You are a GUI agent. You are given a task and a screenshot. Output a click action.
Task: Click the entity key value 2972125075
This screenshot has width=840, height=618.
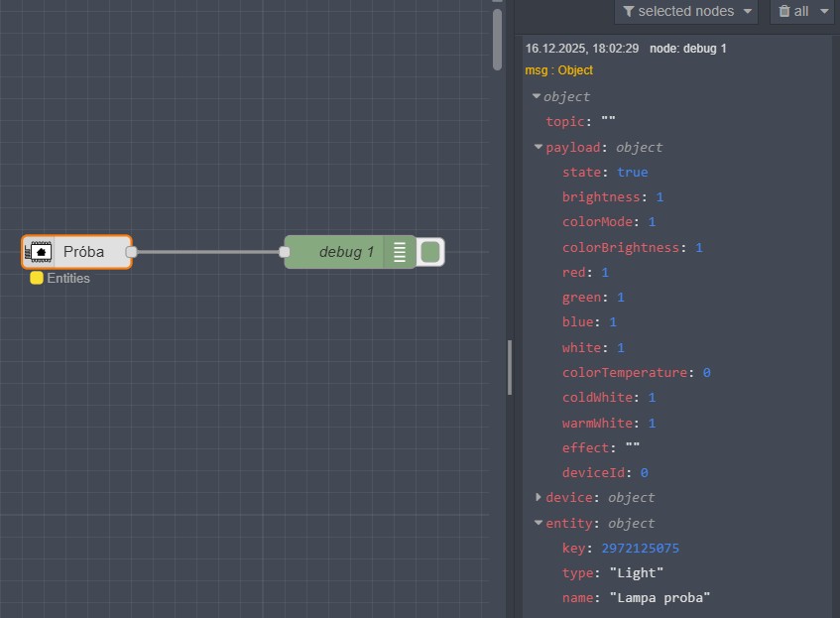point(640,549)
